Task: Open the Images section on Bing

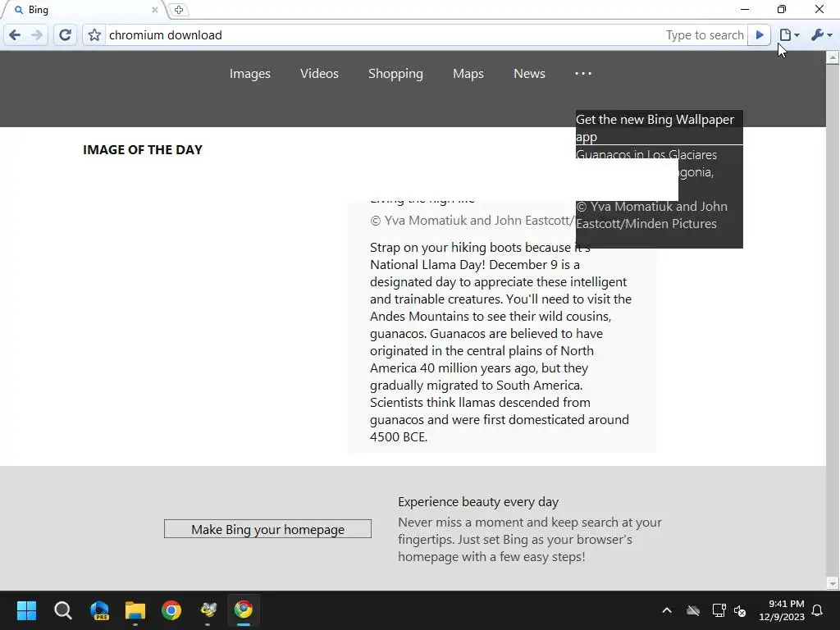Action: [x=249, y=73]
